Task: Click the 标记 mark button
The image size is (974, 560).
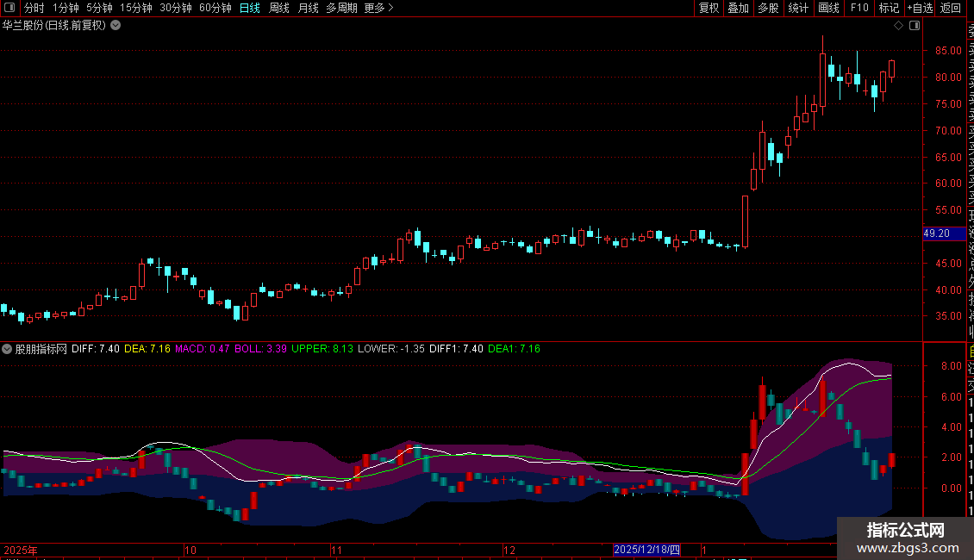Action: click(889, 8)
